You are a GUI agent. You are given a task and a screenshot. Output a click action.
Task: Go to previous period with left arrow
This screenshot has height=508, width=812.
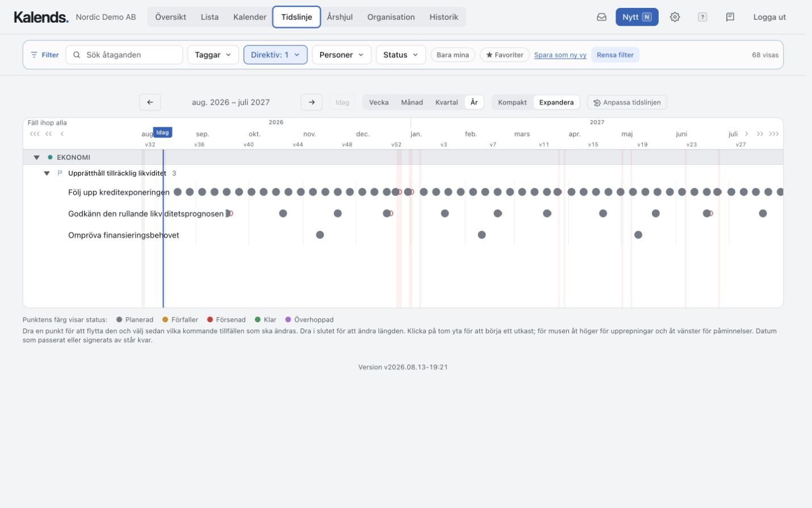[x=150, y=102]
